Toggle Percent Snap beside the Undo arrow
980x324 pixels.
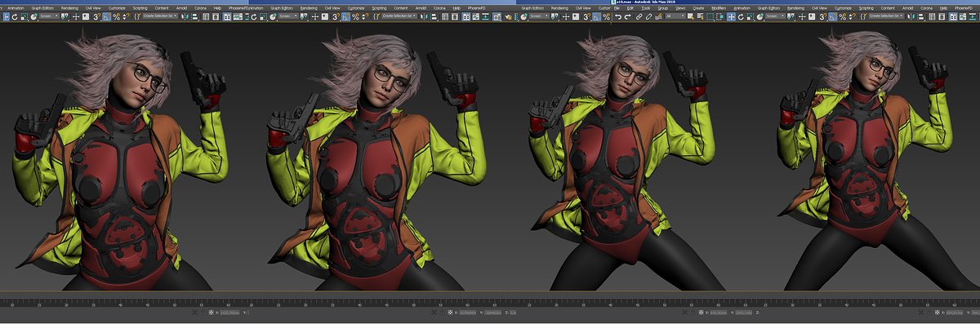[606, 16]
